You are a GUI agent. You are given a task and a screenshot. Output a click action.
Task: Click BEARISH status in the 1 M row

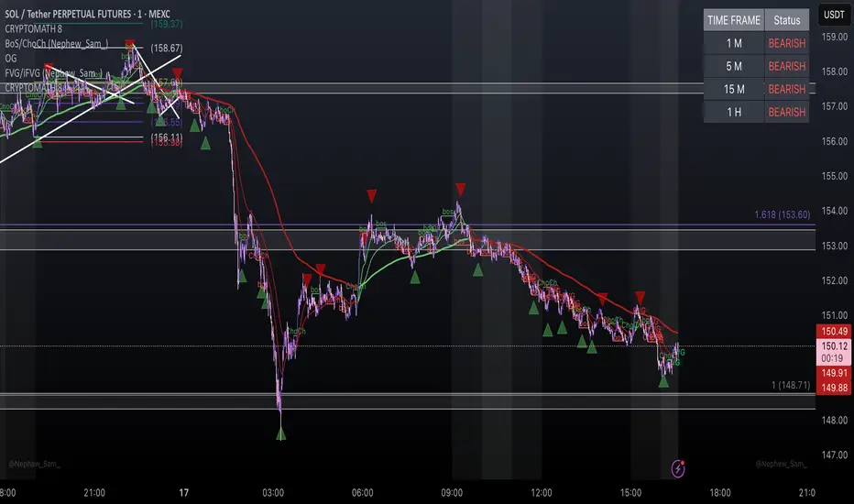point(787,43)
